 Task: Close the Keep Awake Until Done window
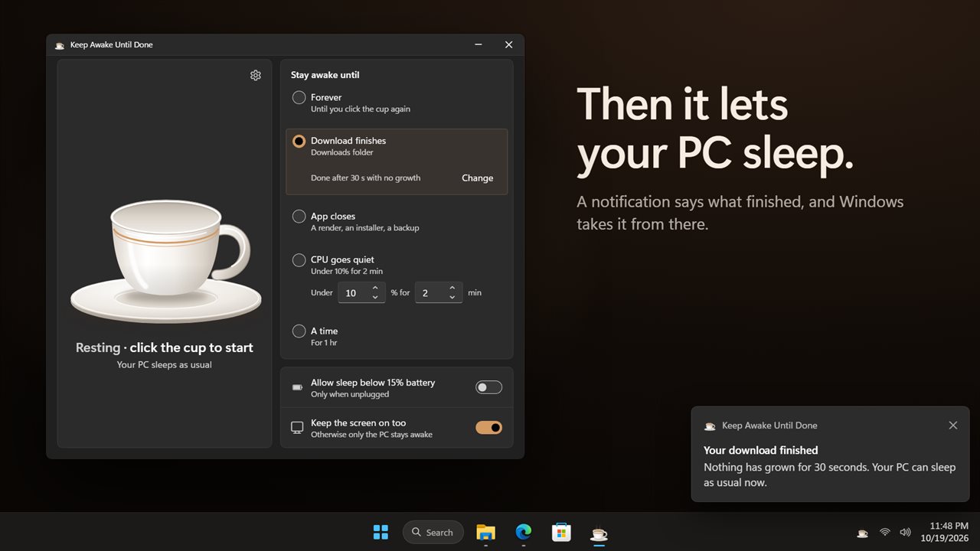point(509,45)
